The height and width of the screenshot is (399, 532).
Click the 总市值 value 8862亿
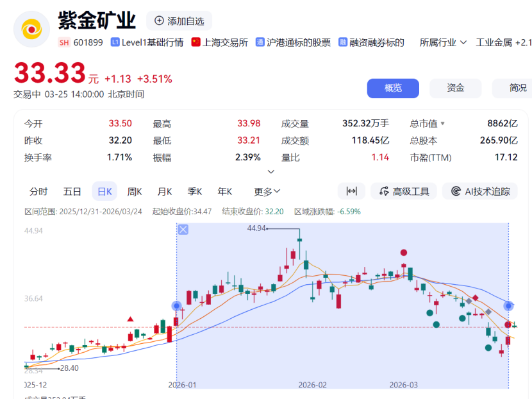point(503,123)
